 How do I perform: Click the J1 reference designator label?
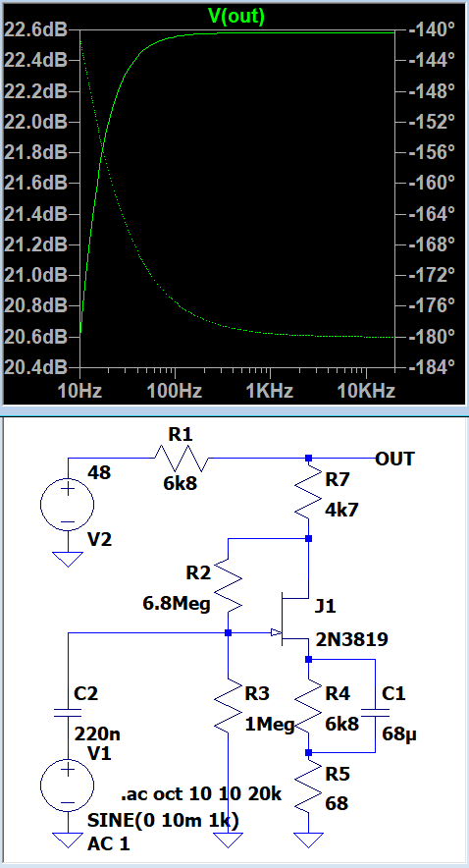(x=325, y=607)
